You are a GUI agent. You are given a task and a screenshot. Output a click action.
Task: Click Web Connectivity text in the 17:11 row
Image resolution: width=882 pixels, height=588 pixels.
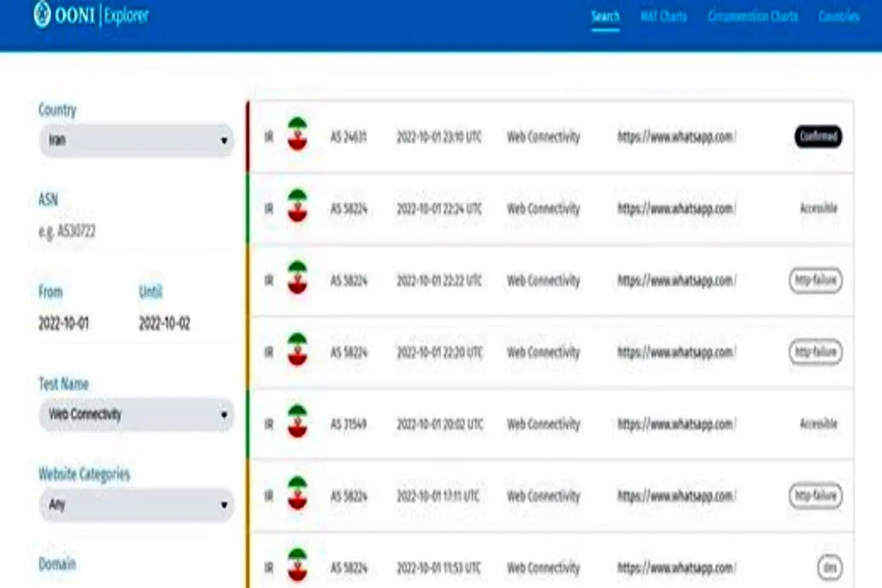(x=543, y=496)
